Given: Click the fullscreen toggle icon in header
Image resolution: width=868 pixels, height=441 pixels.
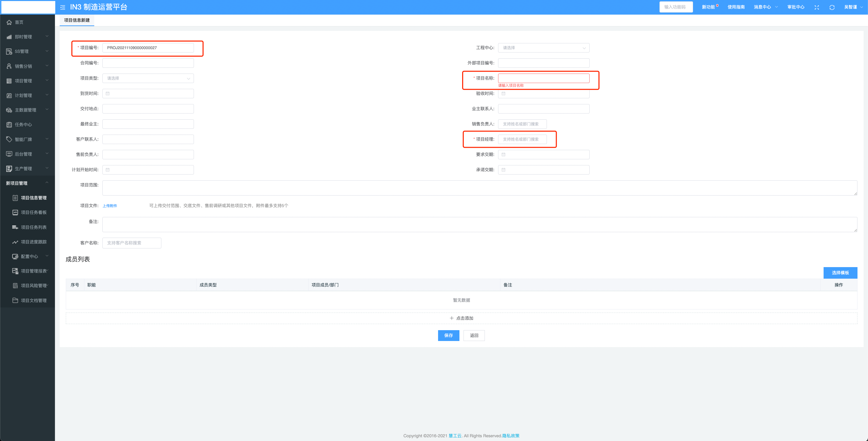Looking at the screenshot, I should (x=816, y=7).
